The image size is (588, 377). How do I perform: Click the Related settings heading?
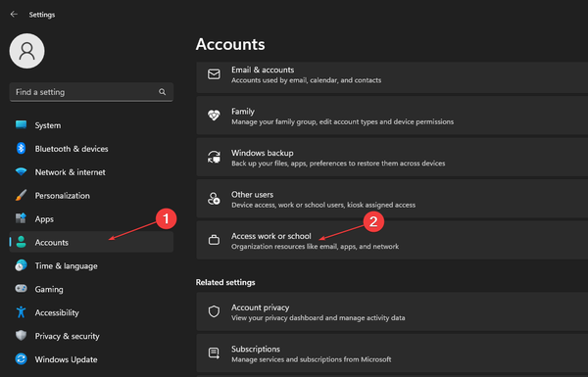[x=225, y=282]
